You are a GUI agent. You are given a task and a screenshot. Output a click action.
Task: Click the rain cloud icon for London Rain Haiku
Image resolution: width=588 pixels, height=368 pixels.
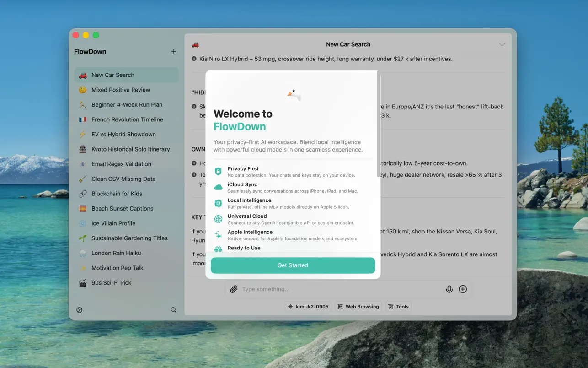tap(83, 253)
